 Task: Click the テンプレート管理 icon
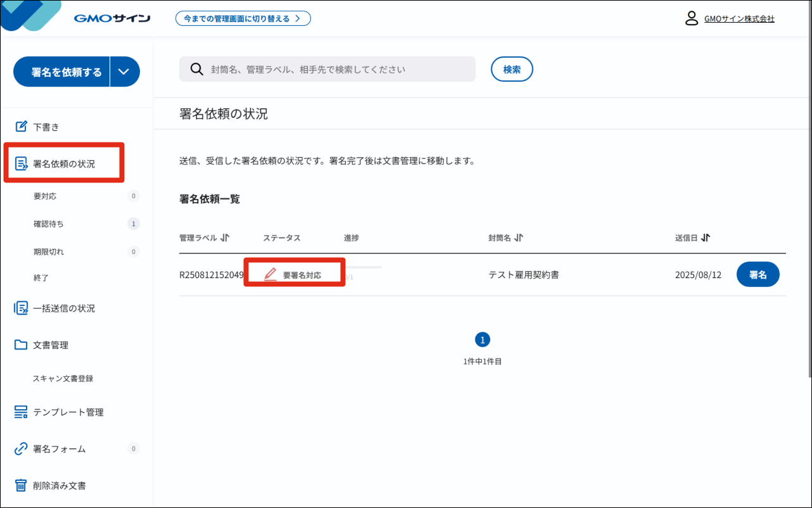(x=22, y=412)
